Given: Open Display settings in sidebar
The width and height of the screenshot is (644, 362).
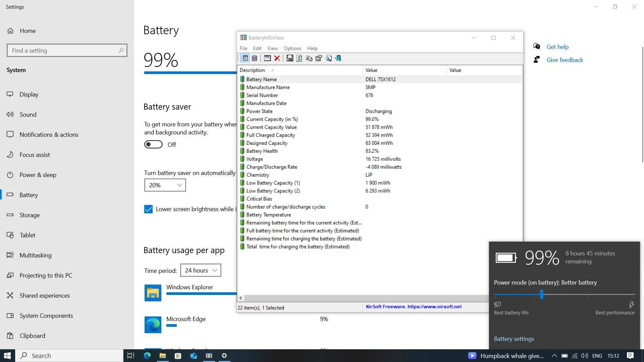Looking at the screenshot, I should click(67, 95).
